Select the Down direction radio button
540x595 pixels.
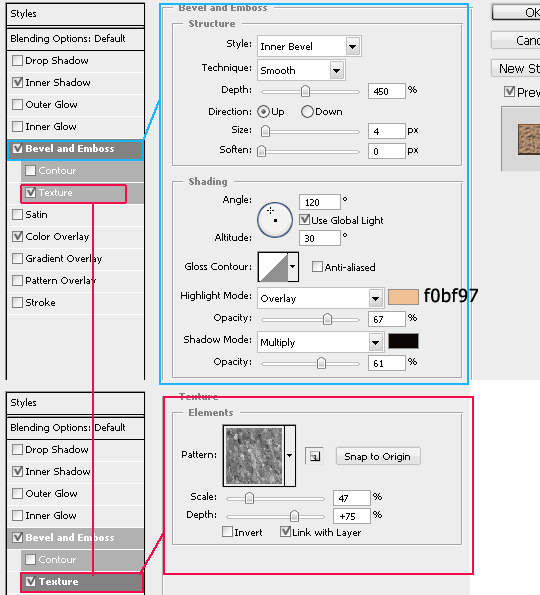[307, 112]
